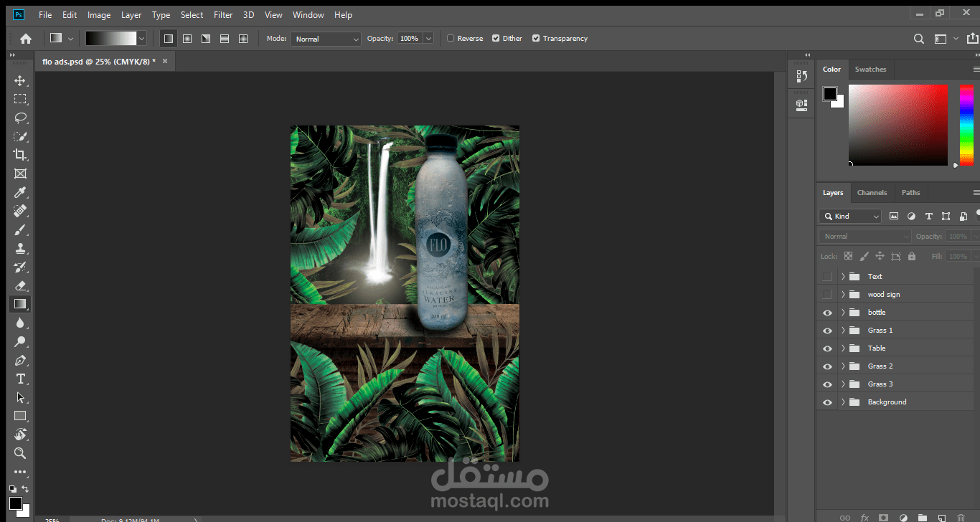The width and height of the screenshot is (980, 522).
Task: Select the Quick Selection tool
Action: (x=20, y=136)
